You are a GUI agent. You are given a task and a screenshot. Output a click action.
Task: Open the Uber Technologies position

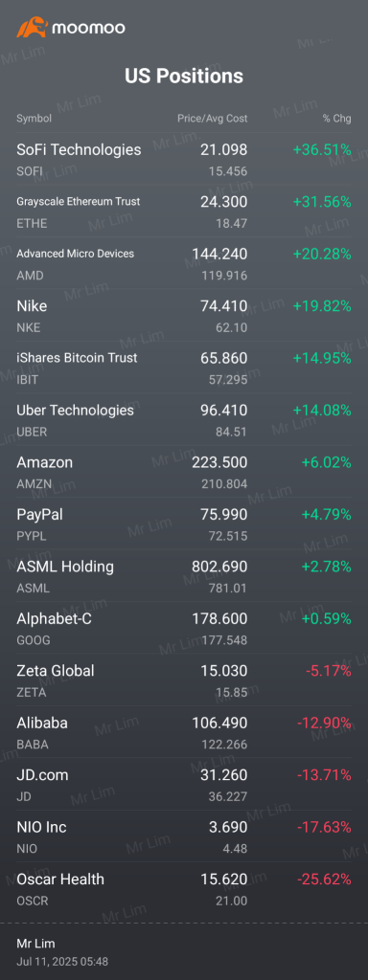coord(184,419)
